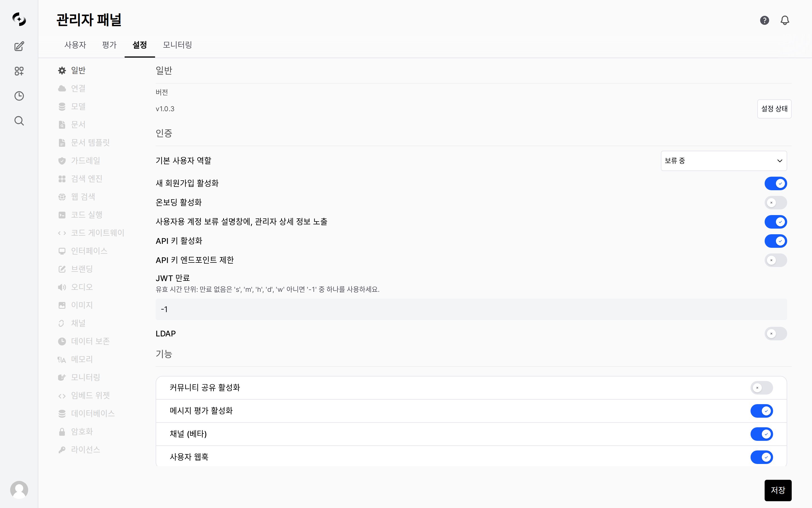The image size is (812, 508).
Task: Click speaker icon next to 오디오
Action: tap(62, 287)
